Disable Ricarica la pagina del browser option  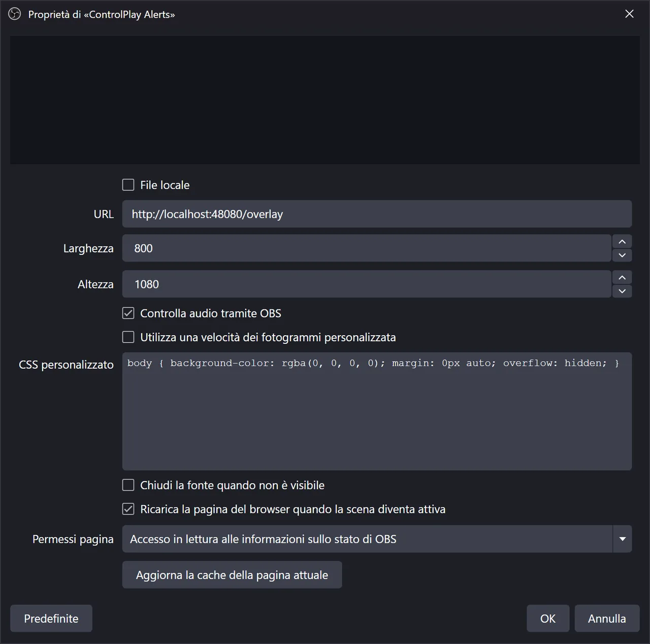(x=128, y=509)
